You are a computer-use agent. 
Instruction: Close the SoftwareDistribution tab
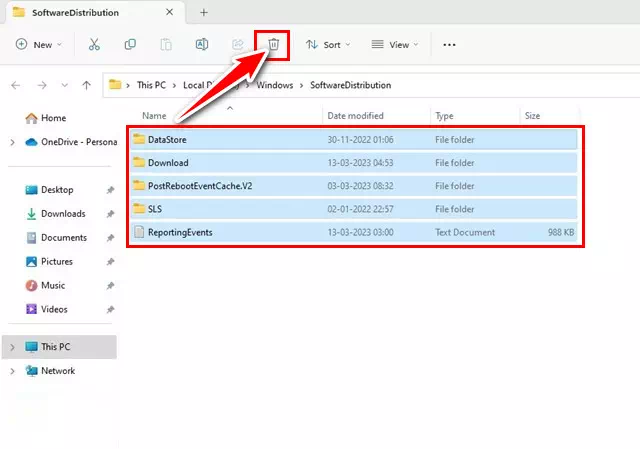pyautogui.click(x=169, y=12)
